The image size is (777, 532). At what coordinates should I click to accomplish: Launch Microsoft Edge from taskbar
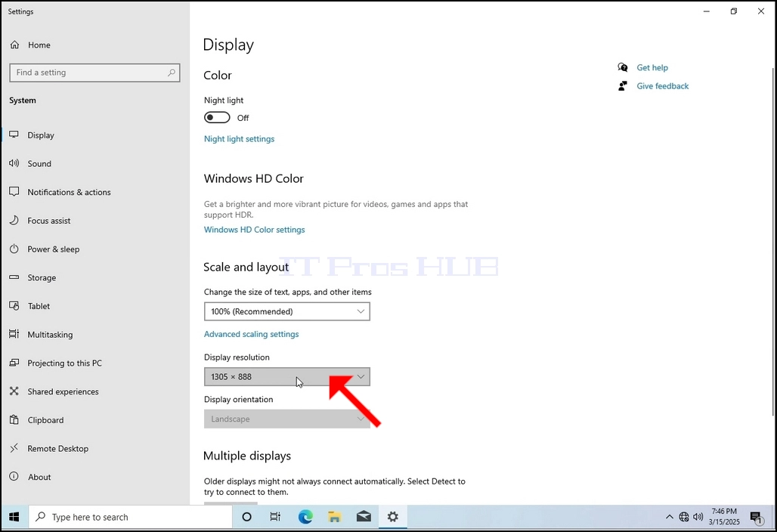click(x=305, y=517)
